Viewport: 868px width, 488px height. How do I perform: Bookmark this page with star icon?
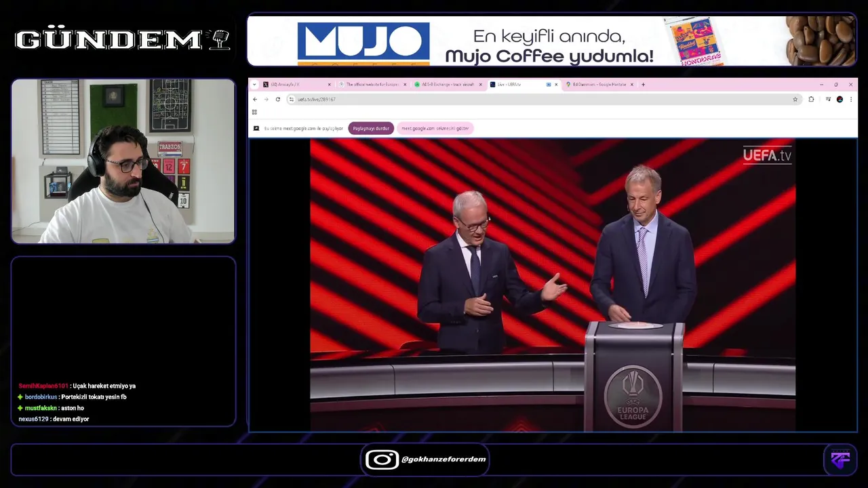(x=795, y=99)
